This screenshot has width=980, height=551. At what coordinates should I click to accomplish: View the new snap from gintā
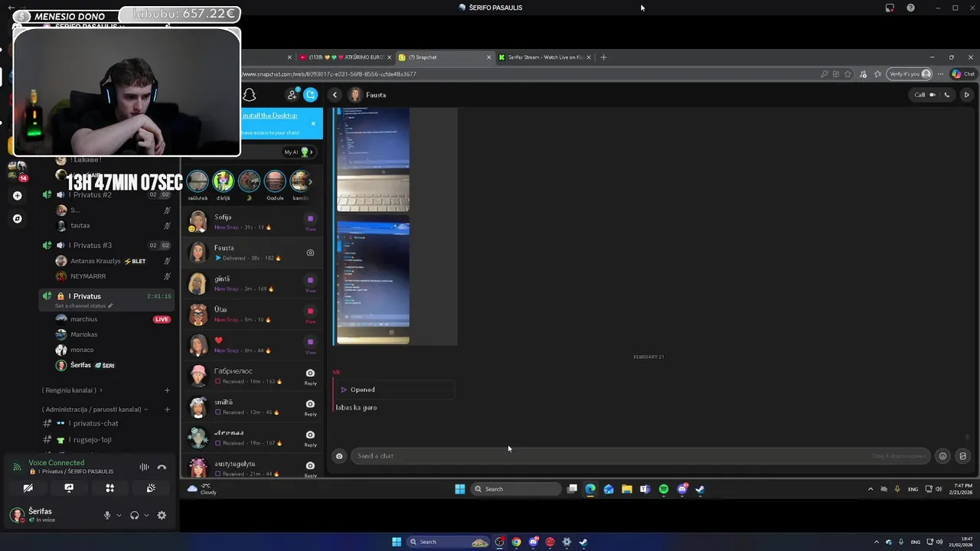(x=310, y=280)
